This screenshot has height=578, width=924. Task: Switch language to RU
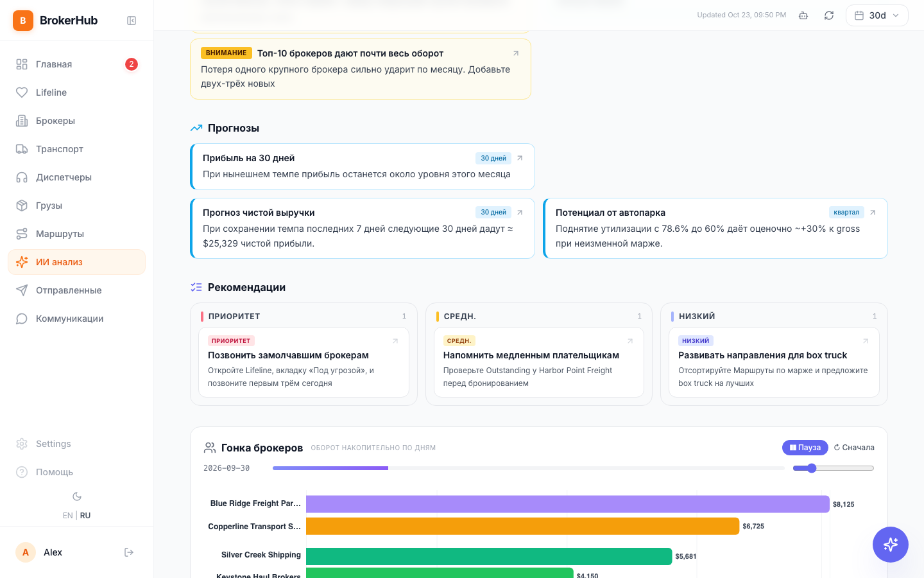(x=85, y=516)
